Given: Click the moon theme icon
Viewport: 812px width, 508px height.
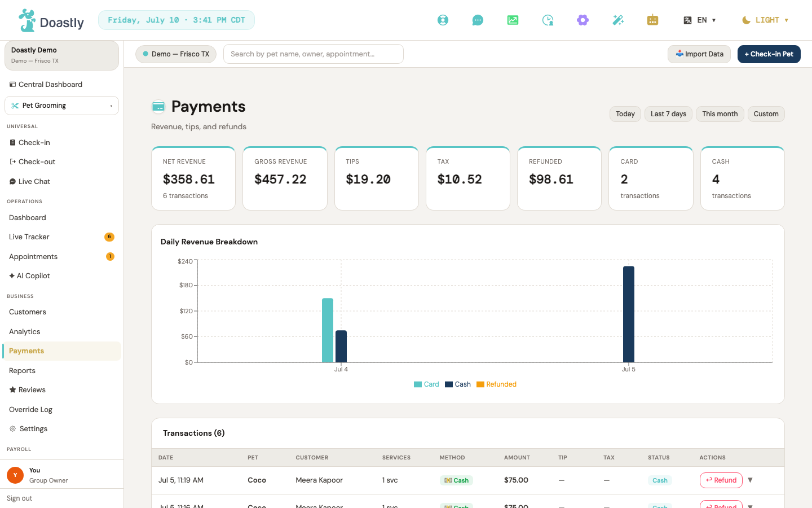Looking at the screenshot, I should [746, 20].
